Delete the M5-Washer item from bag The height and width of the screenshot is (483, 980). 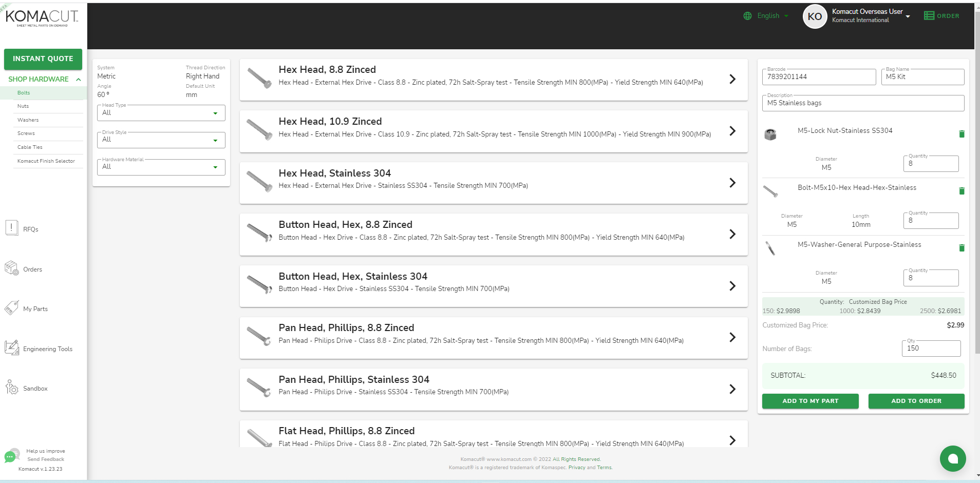click(962, 248)
